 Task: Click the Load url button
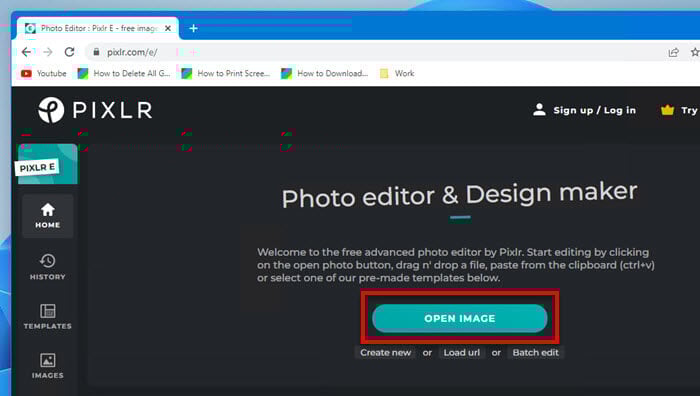pyautogui.click(x=462, y=353)
